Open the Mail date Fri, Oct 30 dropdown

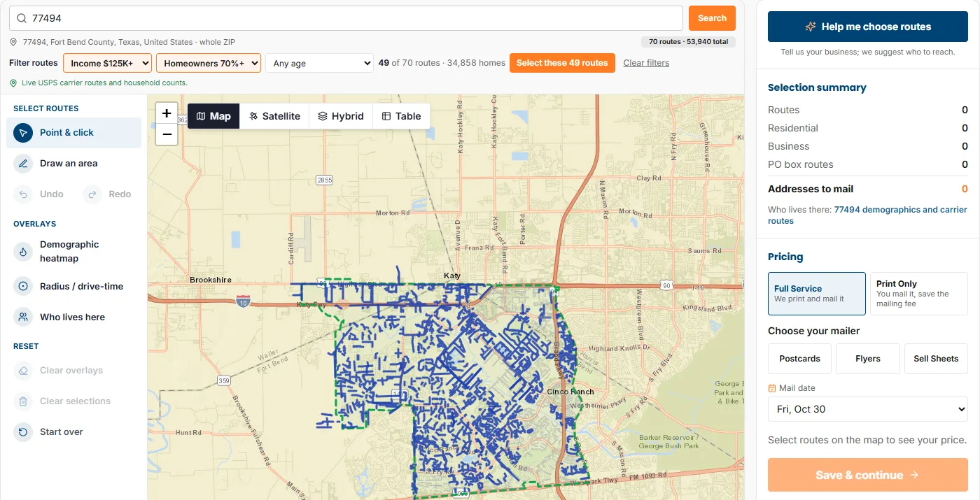[868, 409]
